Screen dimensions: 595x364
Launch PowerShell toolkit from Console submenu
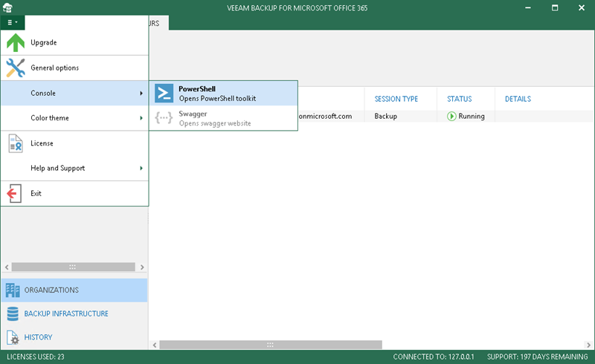[x=224, y=94]
